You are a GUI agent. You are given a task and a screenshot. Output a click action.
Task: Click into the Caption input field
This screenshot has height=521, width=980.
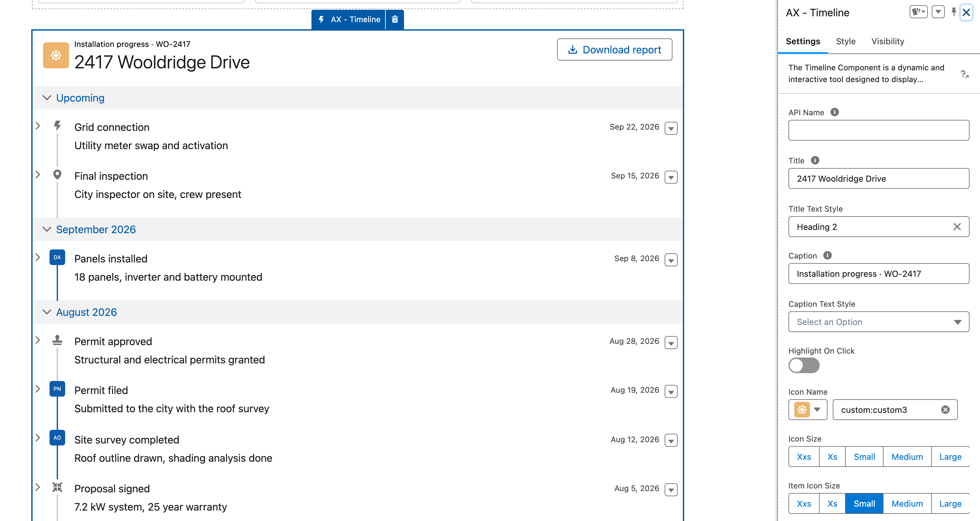879,274
